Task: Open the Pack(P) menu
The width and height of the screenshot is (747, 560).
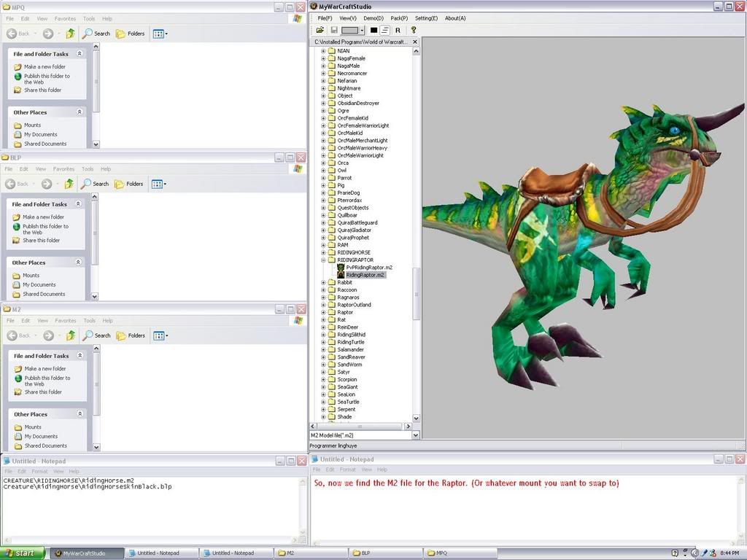Action: (399, 18)
